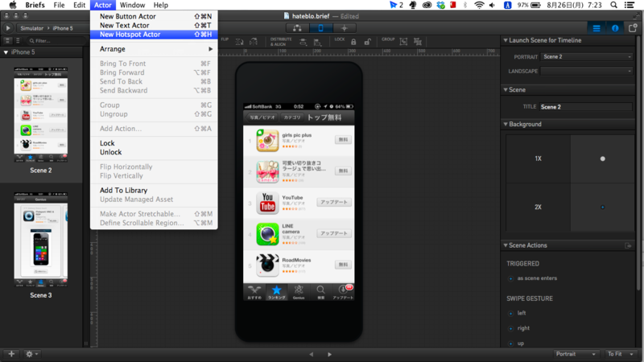Open the To Fit zoom dropdown
This screenshot has width=644, height=362.
[x=620, y=354]
